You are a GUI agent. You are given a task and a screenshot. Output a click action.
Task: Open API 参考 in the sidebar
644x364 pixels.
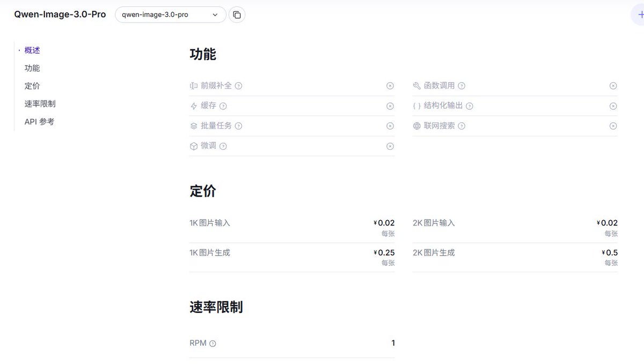(39, 122)
